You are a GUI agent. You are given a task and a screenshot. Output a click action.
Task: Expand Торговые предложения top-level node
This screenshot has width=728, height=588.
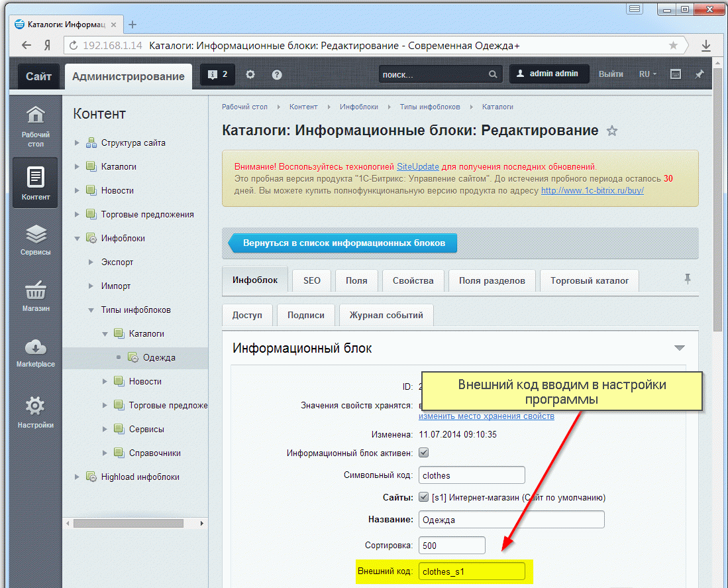(77, 214)
